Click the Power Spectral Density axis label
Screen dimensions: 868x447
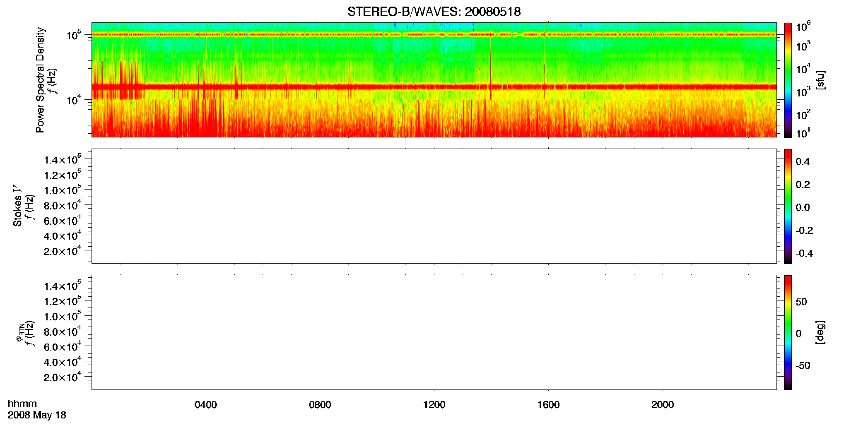click(x=40, y=80)
